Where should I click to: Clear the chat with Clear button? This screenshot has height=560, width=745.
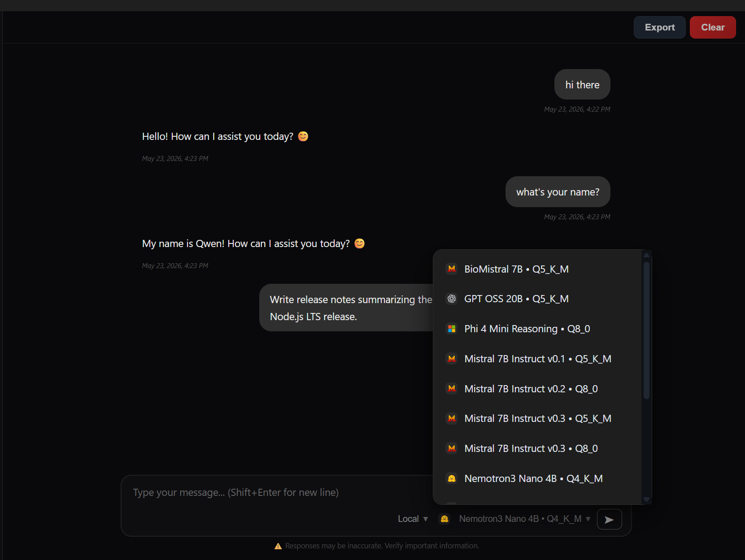pyautogui.click(x=712, y=27)
